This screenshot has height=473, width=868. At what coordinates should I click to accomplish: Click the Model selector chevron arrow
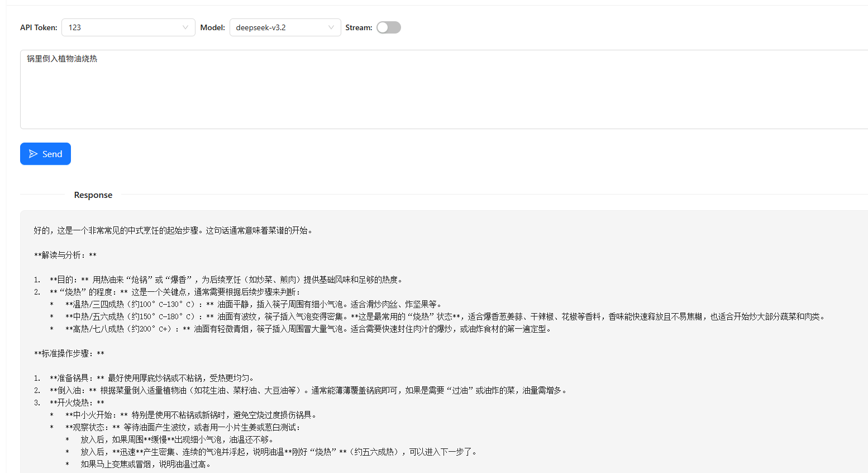click(331, 27)
